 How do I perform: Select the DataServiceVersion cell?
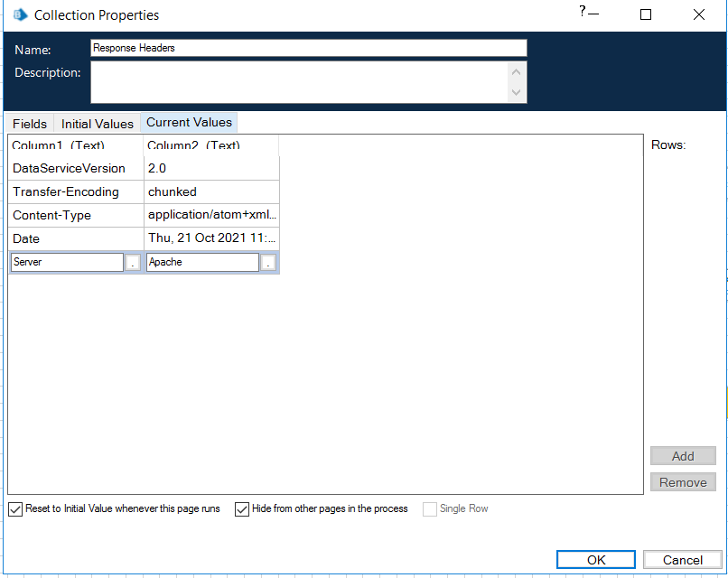(x=76, y=168)
